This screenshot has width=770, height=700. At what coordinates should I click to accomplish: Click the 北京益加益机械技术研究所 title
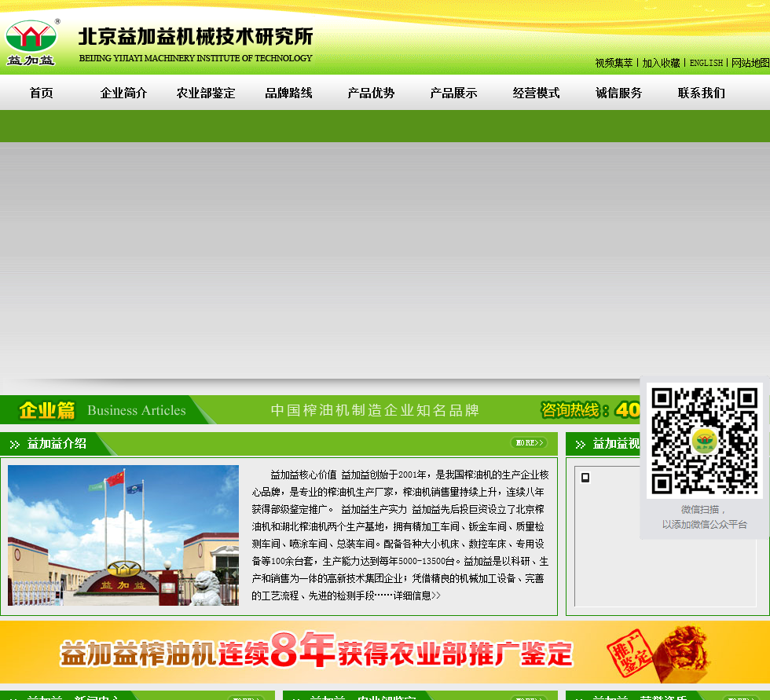pyautogui.click(x=196, y=36)
